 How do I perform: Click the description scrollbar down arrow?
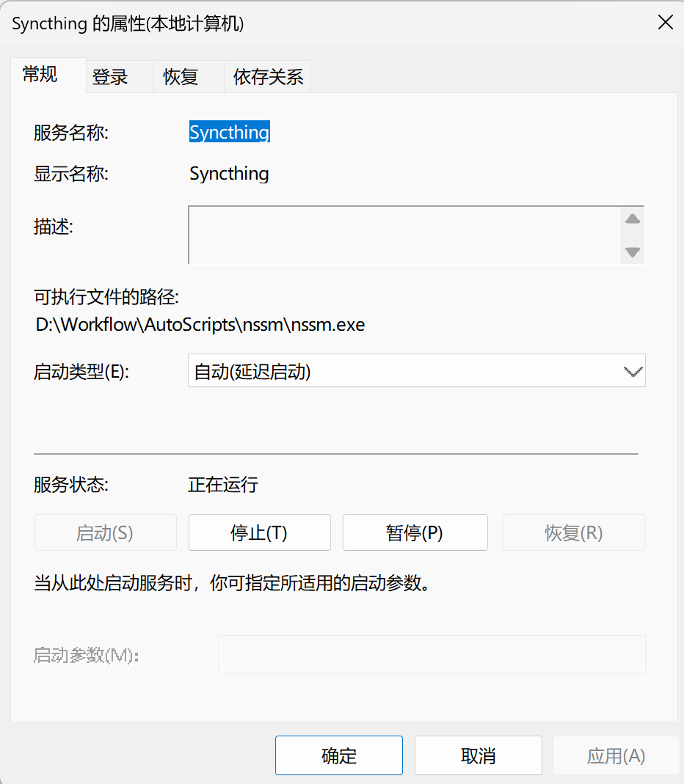(633, 252)
